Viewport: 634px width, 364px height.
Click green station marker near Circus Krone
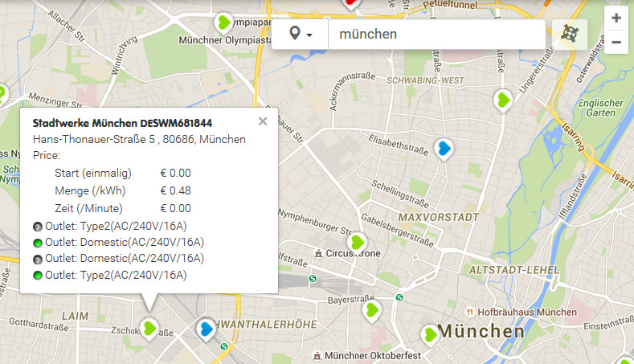coord(358,241)
